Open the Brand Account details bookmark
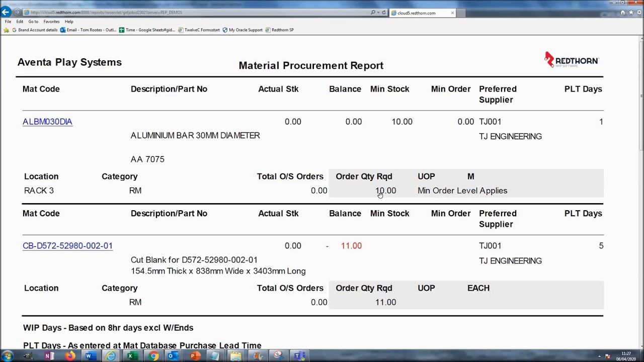 coord(35,30)
